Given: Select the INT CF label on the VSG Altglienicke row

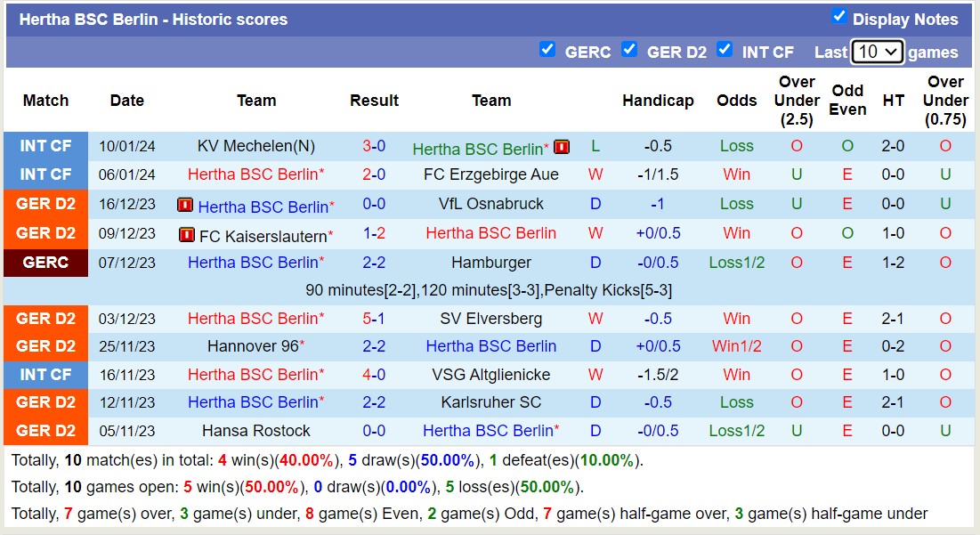Looking at the screenshot, I should (45, 375).
